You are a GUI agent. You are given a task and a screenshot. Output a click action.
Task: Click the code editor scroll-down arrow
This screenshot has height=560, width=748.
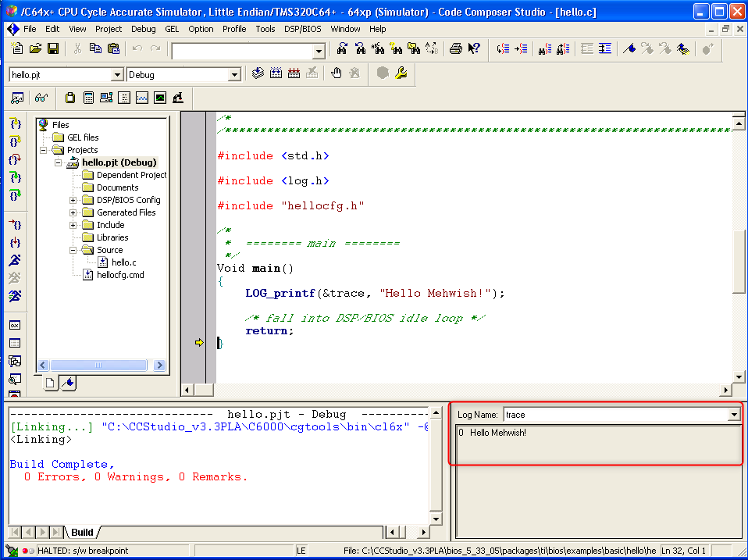pyautogui.click(x=739, y=377)
